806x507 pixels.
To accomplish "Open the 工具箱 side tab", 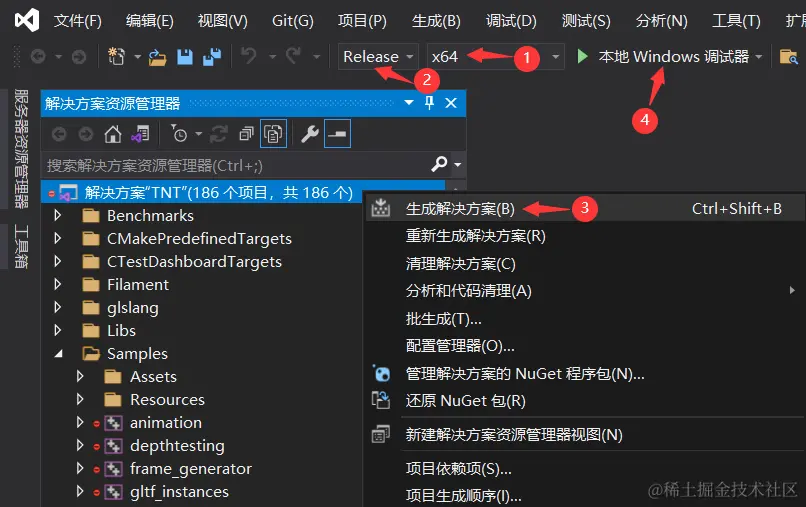I will [x=21, y=246].
